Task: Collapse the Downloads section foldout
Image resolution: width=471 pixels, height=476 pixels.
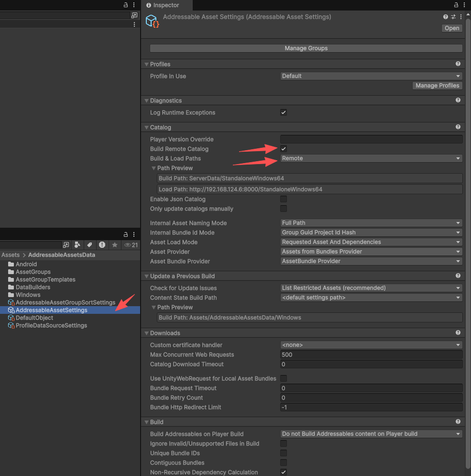Action: pyautogui.click(x=147, y=333)
